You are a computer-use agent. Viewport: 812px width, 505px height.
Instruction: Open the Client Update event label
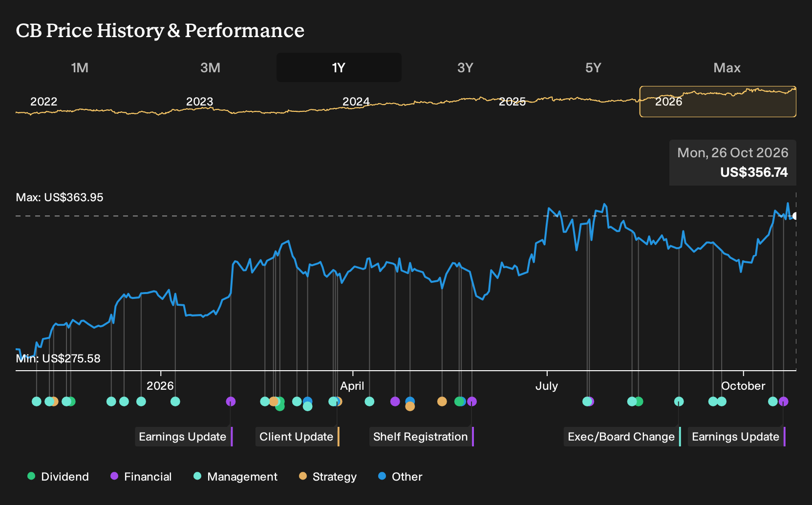point(297,437)
